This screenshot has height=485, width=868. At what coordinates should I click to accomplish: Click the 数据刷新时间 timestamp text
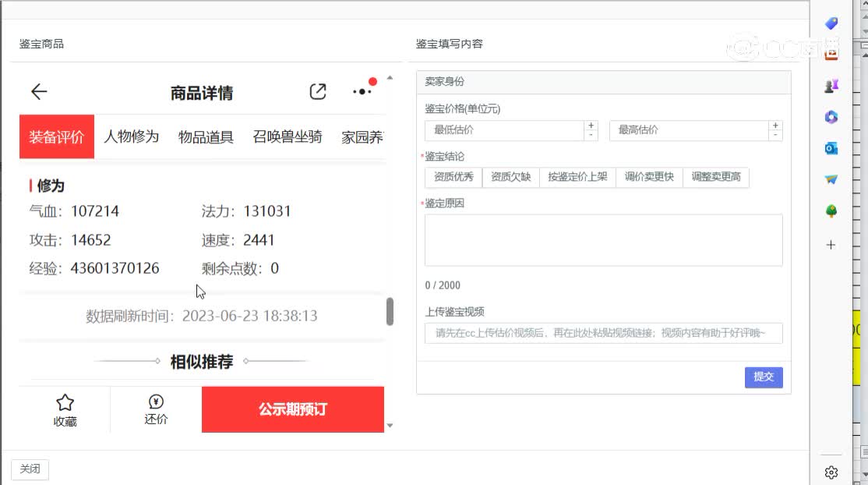(202, 316)
